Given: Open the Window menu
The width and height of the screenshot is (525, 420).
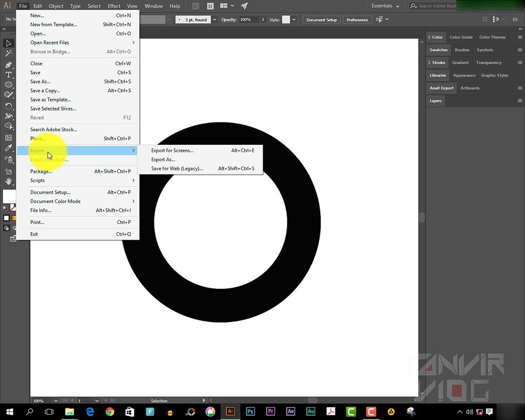Looking at the screenshot, I should tap(153, 6).
